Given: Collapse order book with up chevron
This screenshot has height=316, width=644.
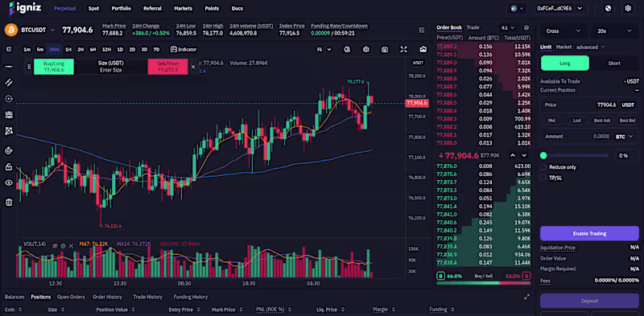Looking at the screenshot, I should click(x=513, y=155).
